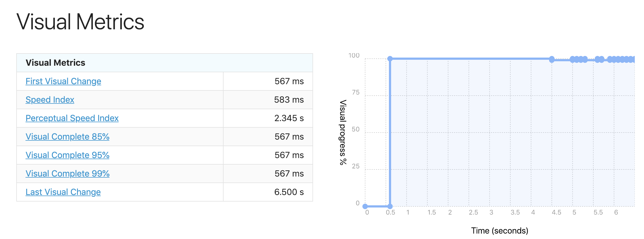Screen dimensions: 644x239
Task: Click the 2.345 s Perceptual Speed value
Action: [289, 118]
